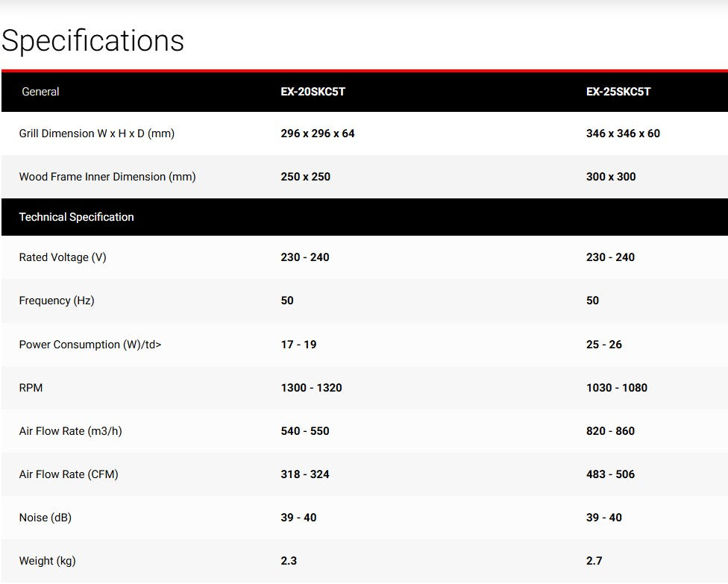Click the 2.7 weight value
The width and height of the screenshot is (728, 584).
[x=594, y=561]
